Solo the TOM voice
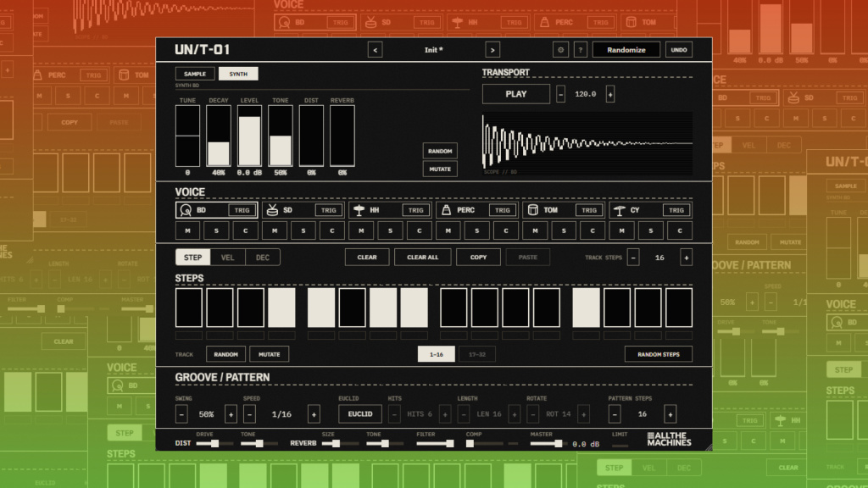Screen dimensions: 868x488 564,230
